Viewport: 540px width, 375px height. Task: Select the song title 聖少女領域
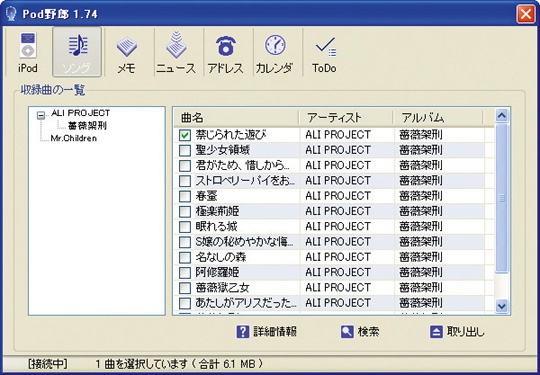(223, 150)
